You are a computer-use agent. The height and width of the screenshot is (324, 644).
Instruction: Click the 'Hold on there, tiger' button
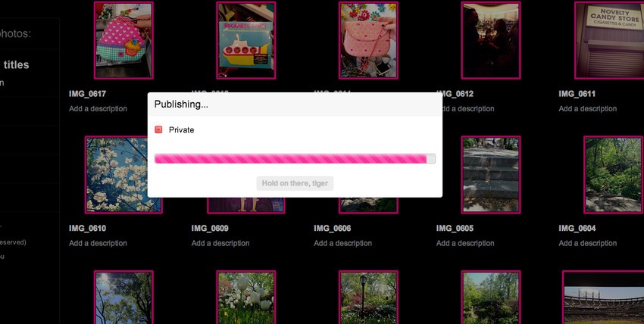pos(295,183)
